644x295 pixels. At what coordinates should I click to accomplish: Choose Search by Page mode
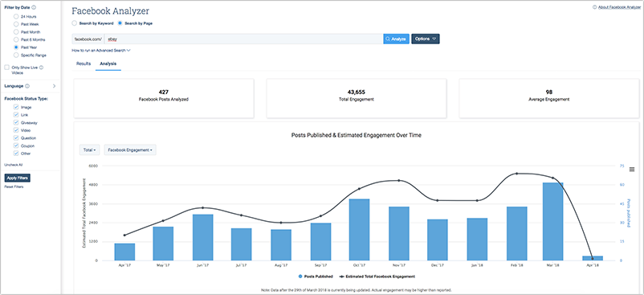(120, 23)
